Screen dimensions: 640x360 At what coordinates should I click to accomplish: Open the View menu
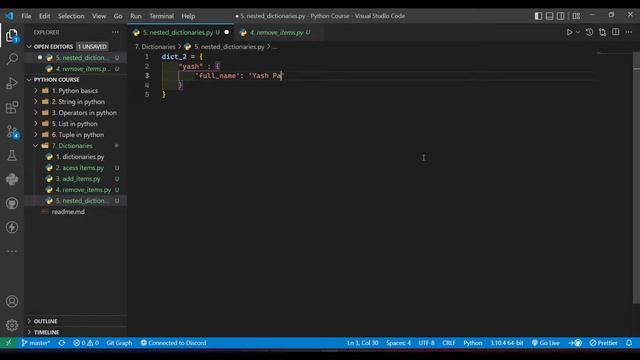[98, 16]
